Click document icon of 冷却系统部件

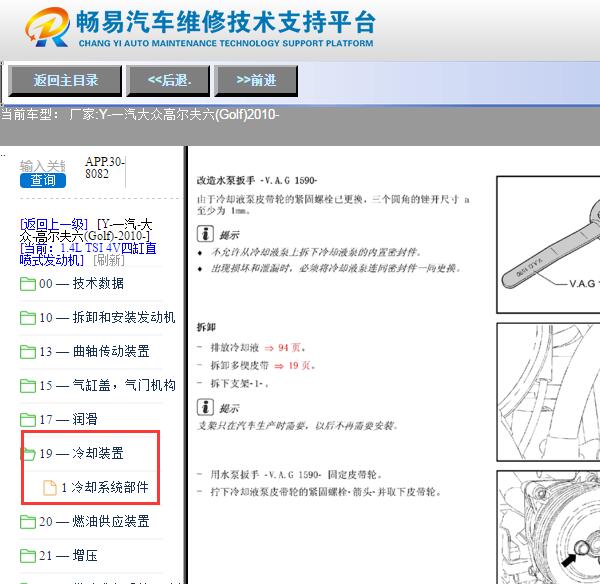click(x=50, y=488)
